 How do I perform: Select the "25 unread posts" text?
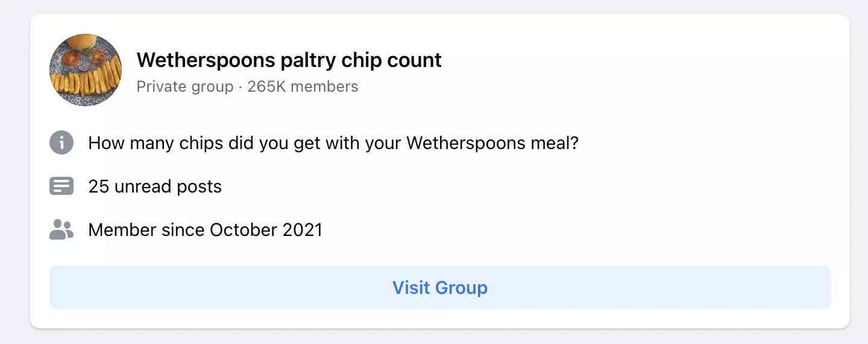pyautogui.click(x=155, y=186)
